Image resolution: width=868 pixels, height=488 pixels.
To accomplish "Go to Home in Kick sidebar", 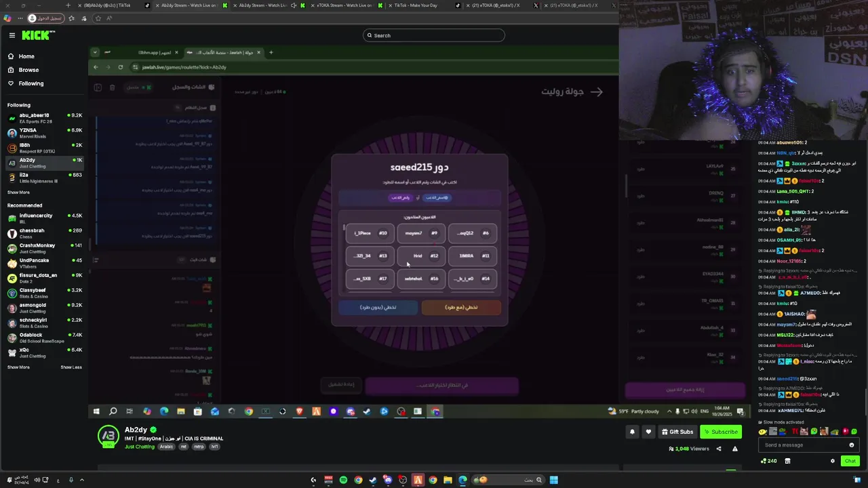I will (26, 56).
